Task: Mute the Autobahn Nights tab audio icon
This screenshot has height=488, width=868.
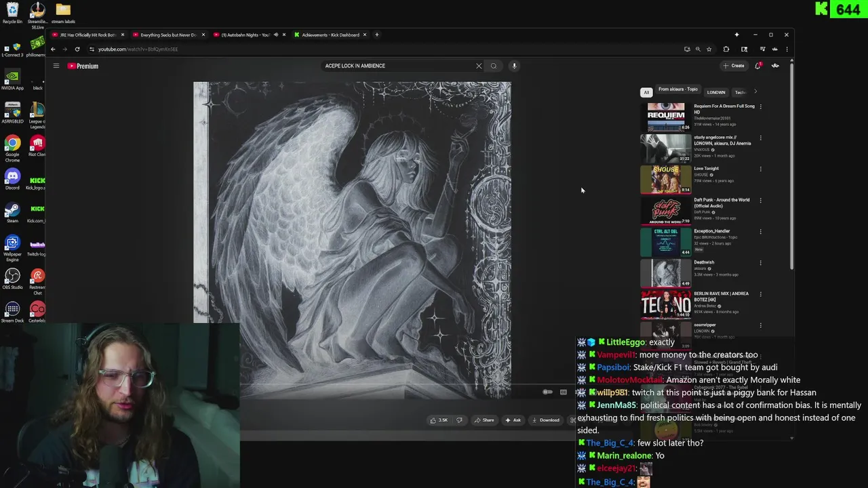Action: click(x=275, y=35)
